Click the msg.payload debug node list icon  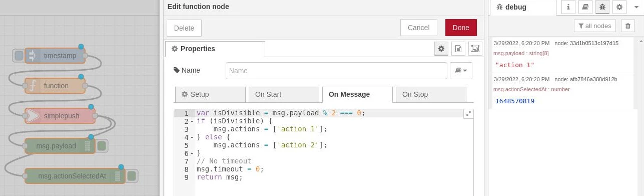coord(88,146)
